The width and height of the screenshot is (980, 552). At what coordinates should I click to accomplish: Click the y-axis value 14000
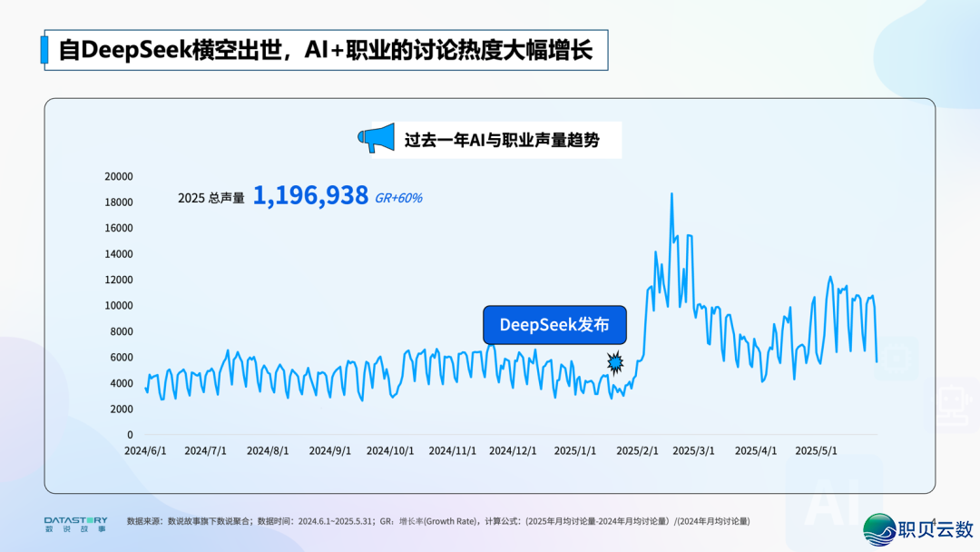point(119,254)
